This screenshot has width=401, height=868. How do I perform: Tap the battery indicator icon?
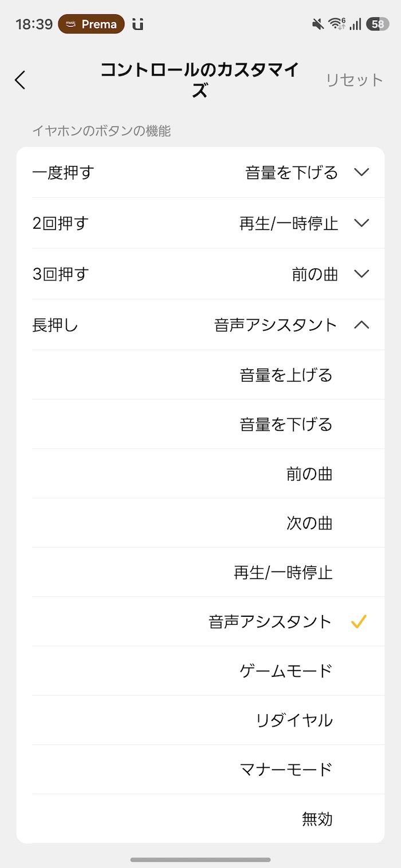[x=378, y=24]
